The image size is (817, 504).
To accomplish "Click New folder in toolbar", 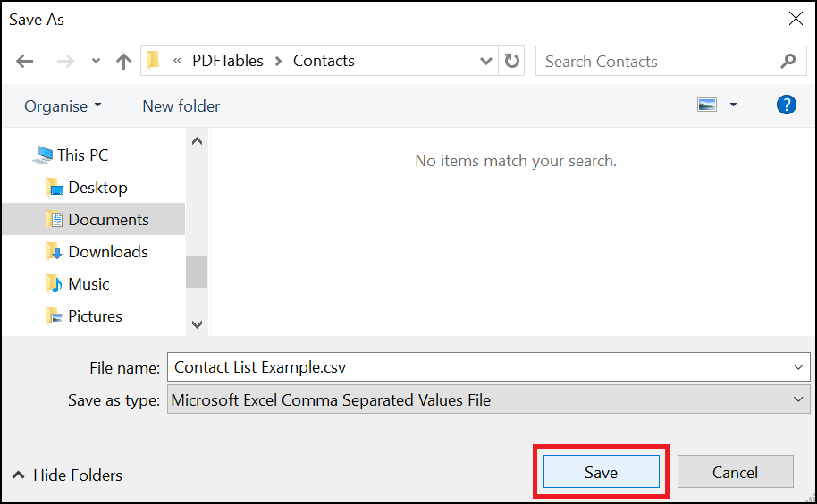I will [181, 106].
